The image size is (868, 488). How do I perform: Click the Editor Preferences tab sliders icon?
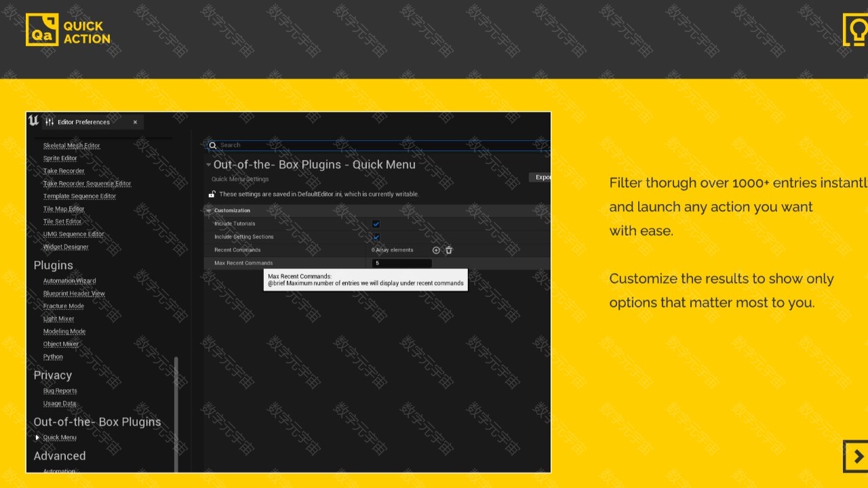click(x=50, y=122)
